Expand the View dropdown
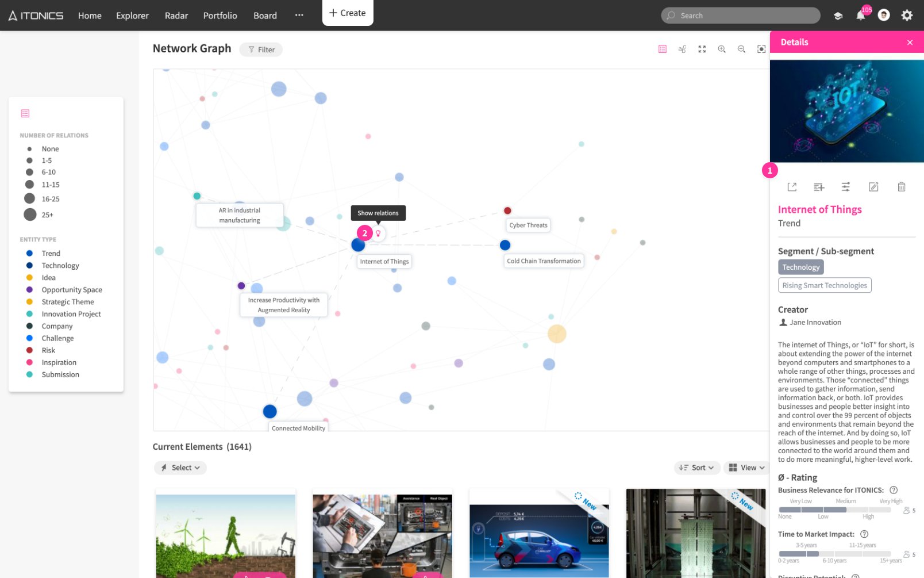The image size is (924, 578). coord(746,468)
